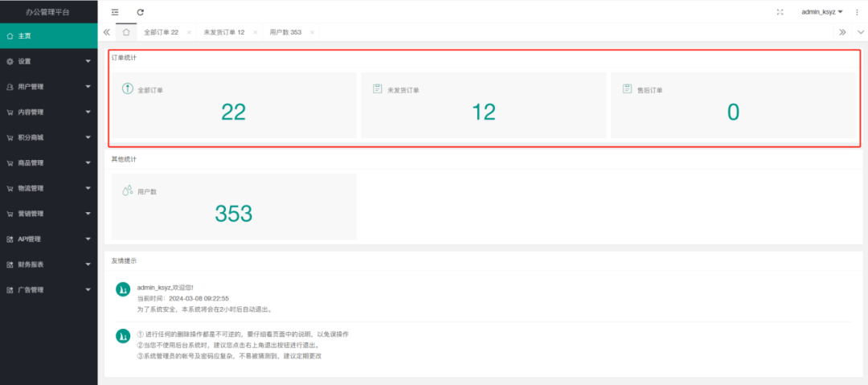Click the 未发货订单 clipboard icon
868x385 pixels.
click(378, 88)
